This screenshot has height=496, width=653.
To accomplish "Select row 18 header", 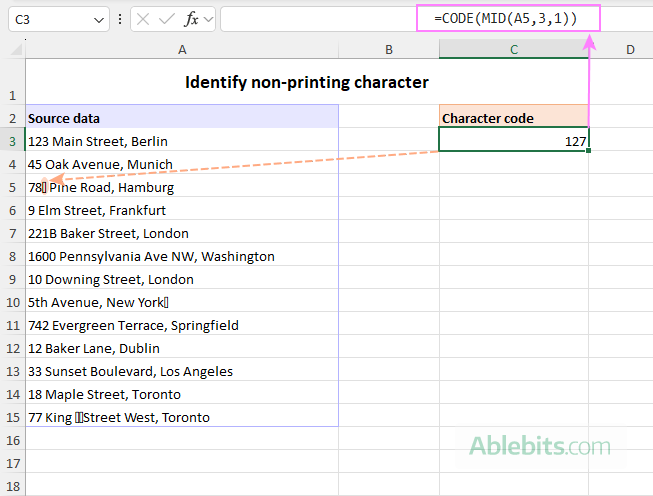I will coord(12,485).
